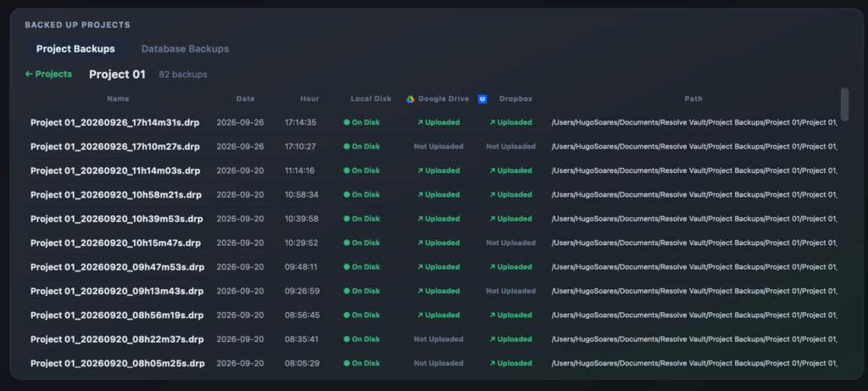Viewport: 868px width, 391px height.
Task: Click the 11:14:16 hour cell
Action: coord(299,170)
